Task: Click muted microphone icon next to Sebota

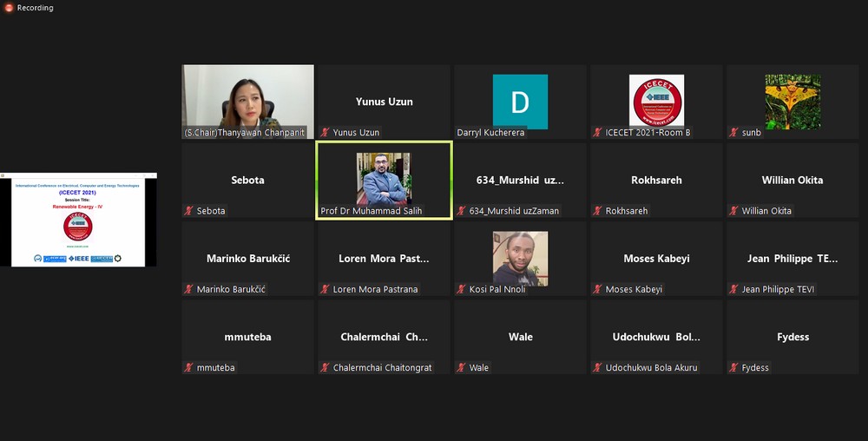Action: 188,211
